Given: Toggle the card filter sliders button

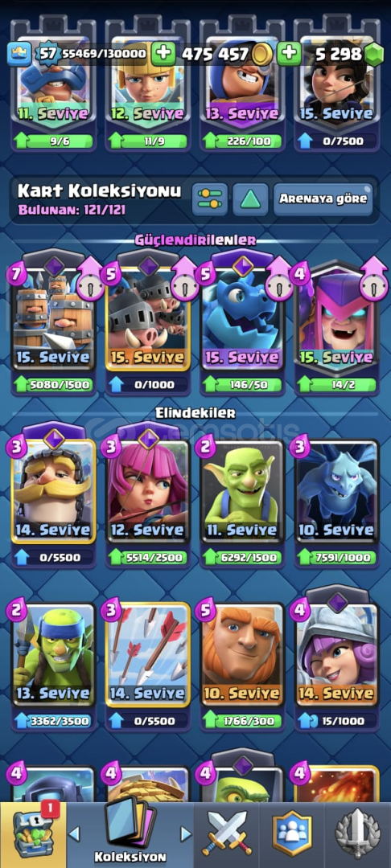Looking at the screenshot, I should [210, 199].
